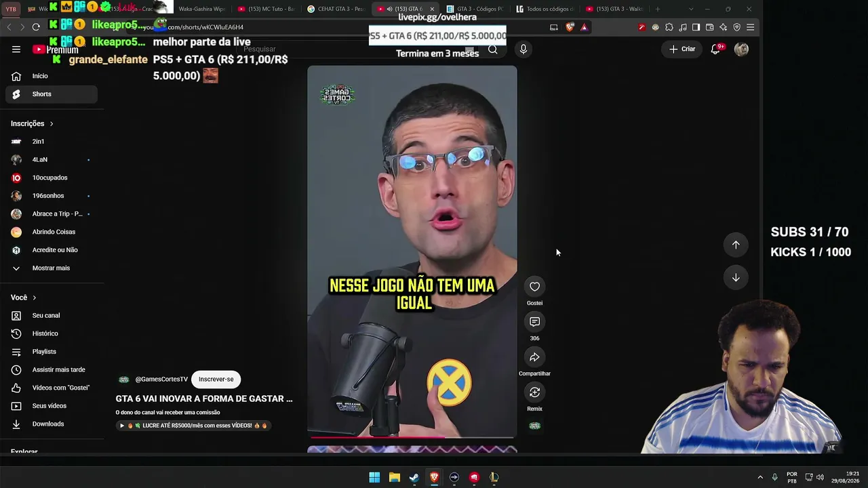Open LUCRE ATÉ R$5000/mês video link
This screenshot has width=868, height=488.
coord(194,426)
